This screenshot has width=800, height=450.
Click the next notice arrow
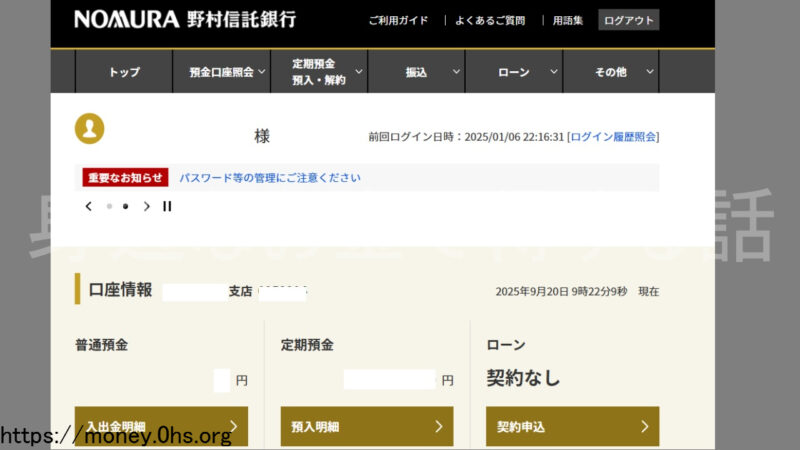point(147,207)
